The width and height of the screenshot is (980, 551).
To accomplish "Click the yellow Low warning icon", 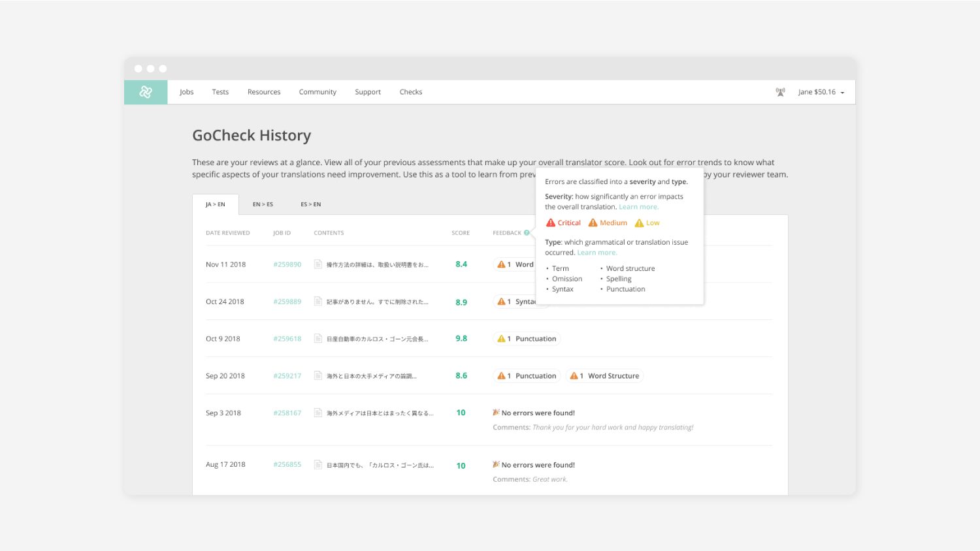I will coord(639,223).
